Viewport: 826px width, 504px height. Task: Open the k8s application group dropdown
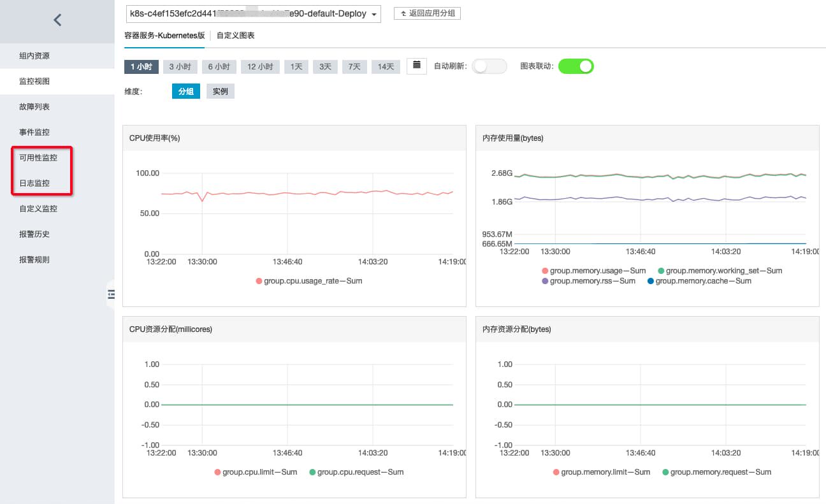pyautogui.click(x=253, y=13)
